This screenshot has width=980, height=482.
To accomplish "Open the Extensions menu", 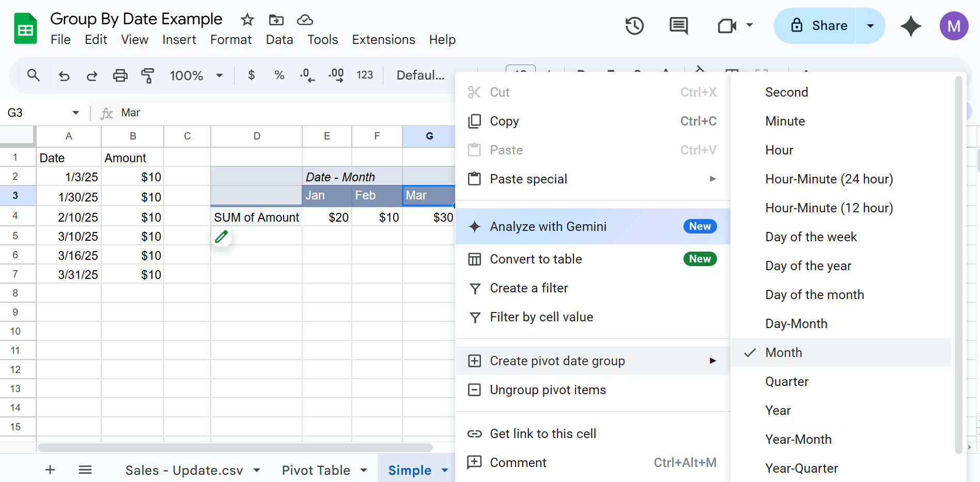I will pos(383,40).
